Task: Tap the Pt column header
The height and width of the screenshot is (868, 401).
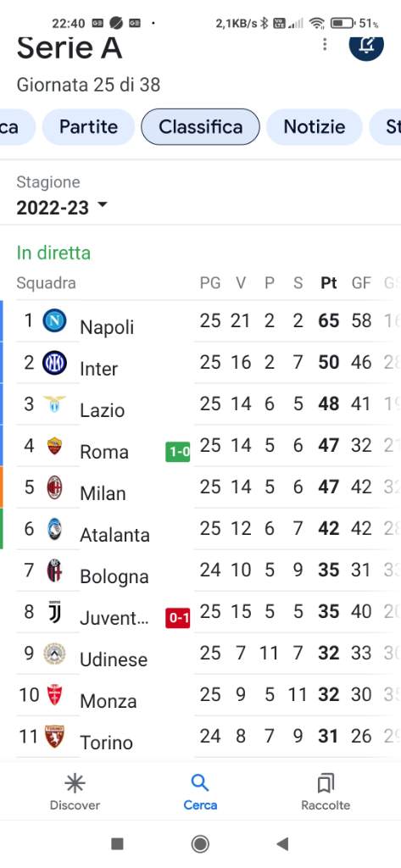Action: pos(329,283)
